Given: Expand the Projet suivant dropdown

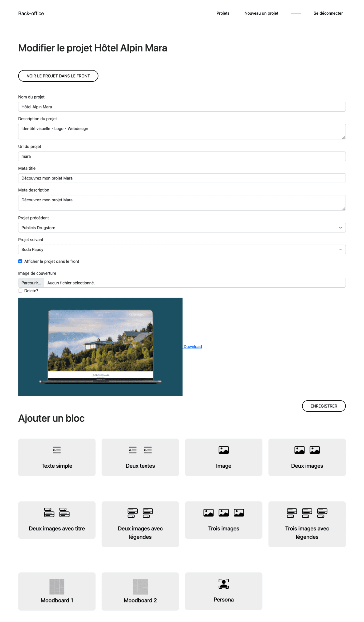Looking at the screenshot, I should [x=182, y=249].
